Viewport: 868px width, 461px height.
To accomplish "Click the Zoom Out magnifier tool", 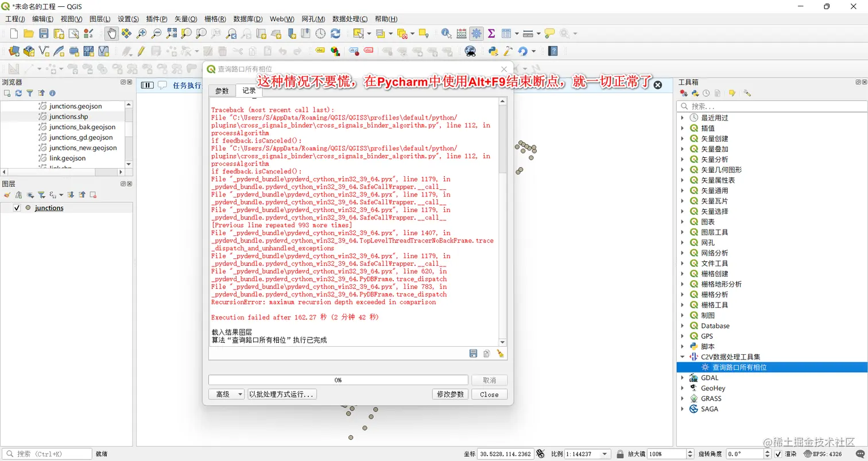I will pyautogui.click(x=156, y=34).
